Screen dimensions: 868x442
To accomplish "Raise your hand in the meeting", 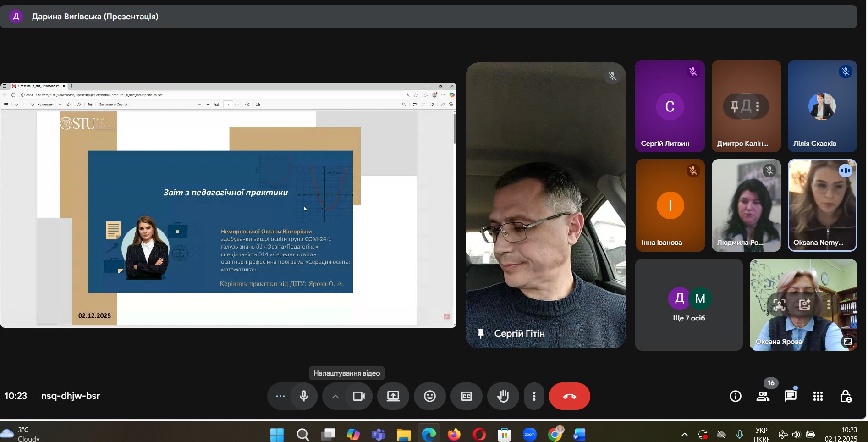I will point(503,396).
